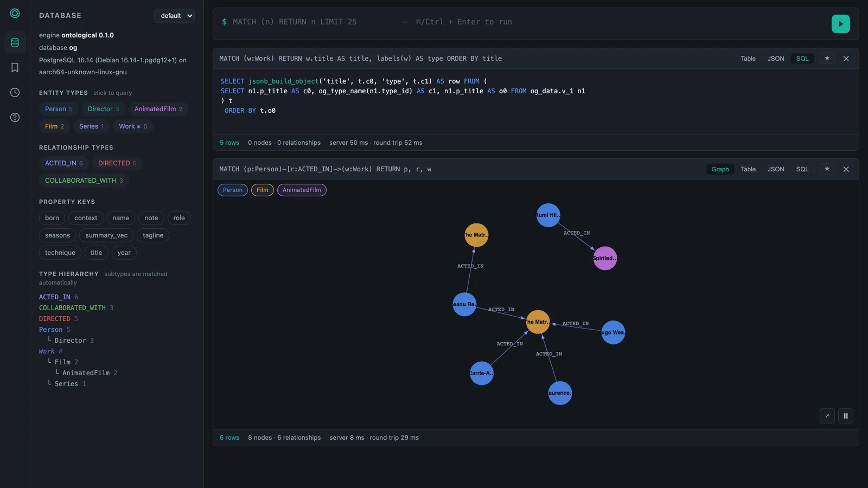Image resolution: width=868 pixels, height=488 pixels.
Task: Toggle Film label filter in graph legend
Action: (263, 190)
